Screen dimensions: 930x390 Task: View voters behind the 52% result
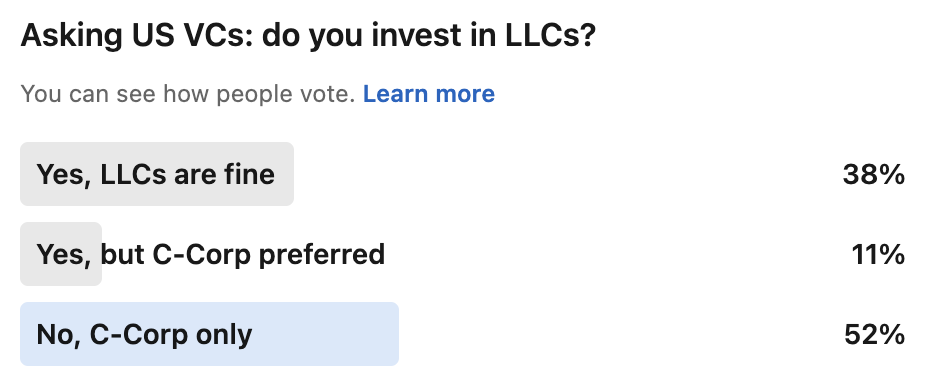(x=874, y=335)
